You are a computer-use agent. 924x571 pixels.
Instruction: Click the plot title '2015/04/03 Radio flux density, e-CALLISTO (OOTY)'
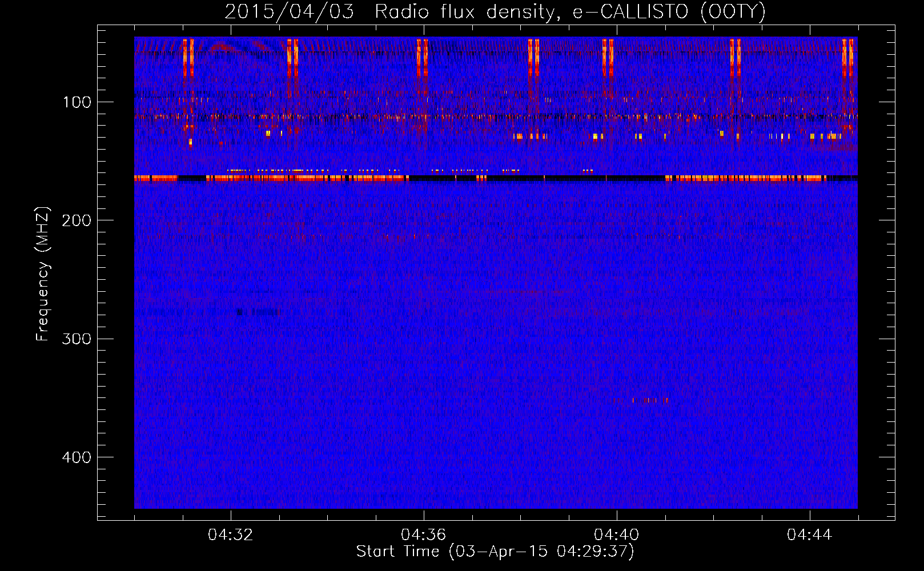495,11
